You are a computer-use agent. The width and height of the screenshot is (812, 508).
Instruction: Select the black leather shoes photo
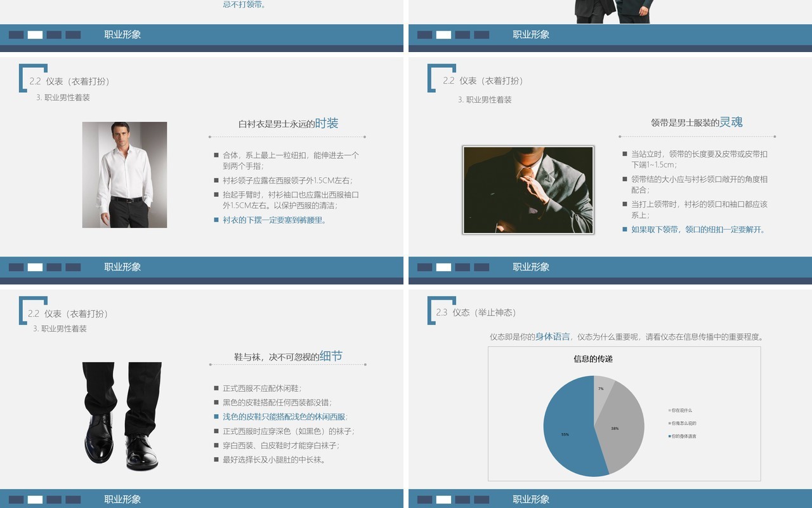click(x=122, y=416)
